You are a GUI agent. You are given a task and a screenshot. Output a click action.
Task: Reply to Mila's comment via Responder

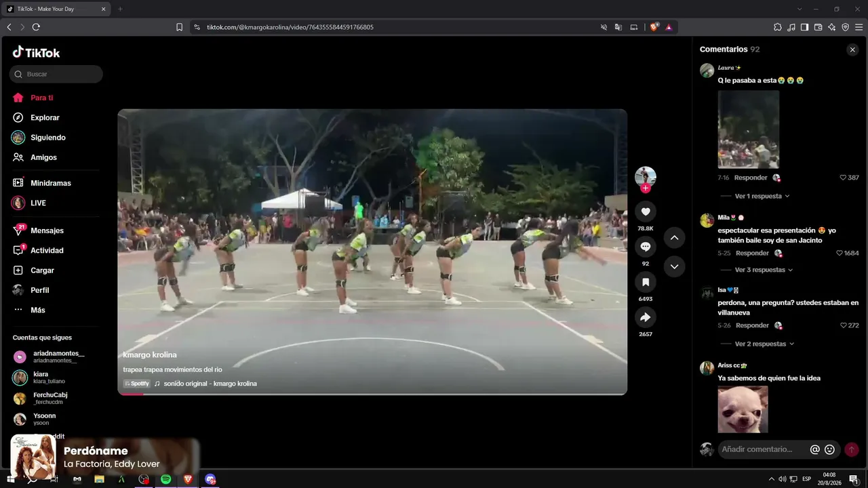click(x=752, y=253)
